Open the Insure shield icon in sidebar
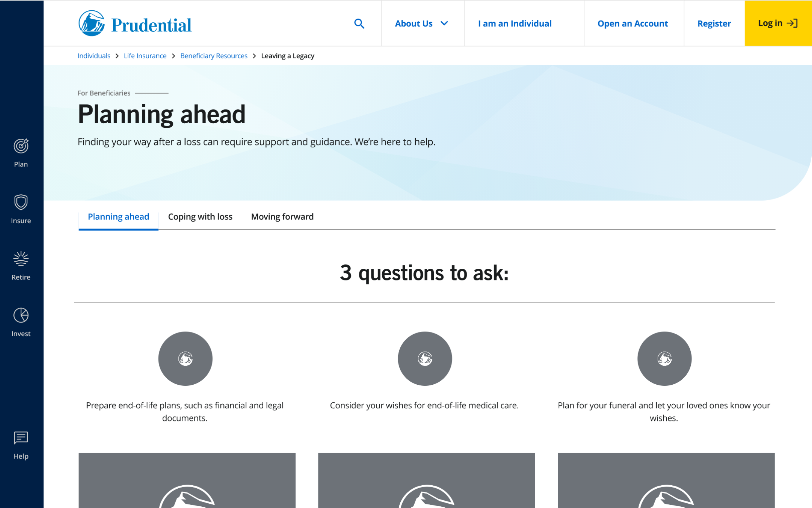This screenshot has width=812, height=508. coord(21,202)
